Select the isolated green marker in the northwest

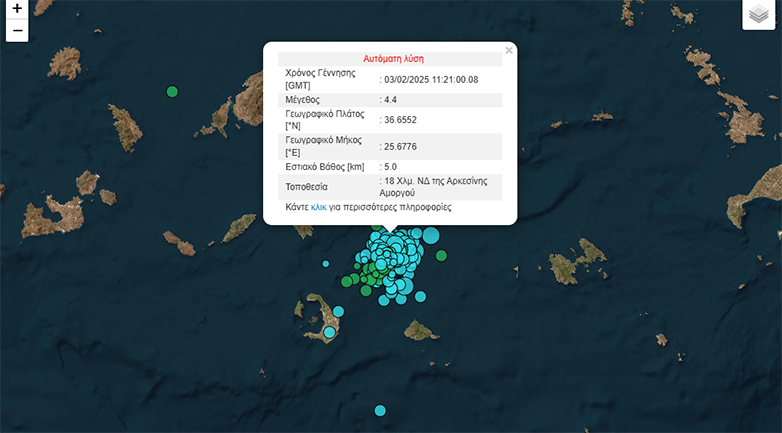[172, 92]
